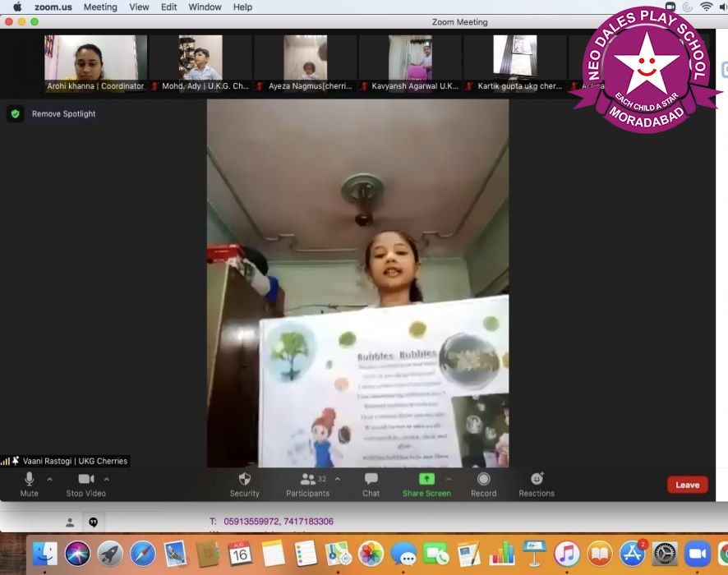728x575 pixels.
Task: Open the Notes app in Dock
Action: [x=273, y=554]
